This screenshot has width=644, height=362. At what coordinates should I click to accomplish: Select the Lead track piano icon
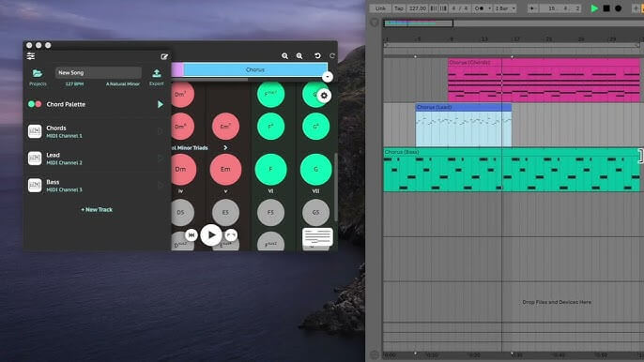35,158
